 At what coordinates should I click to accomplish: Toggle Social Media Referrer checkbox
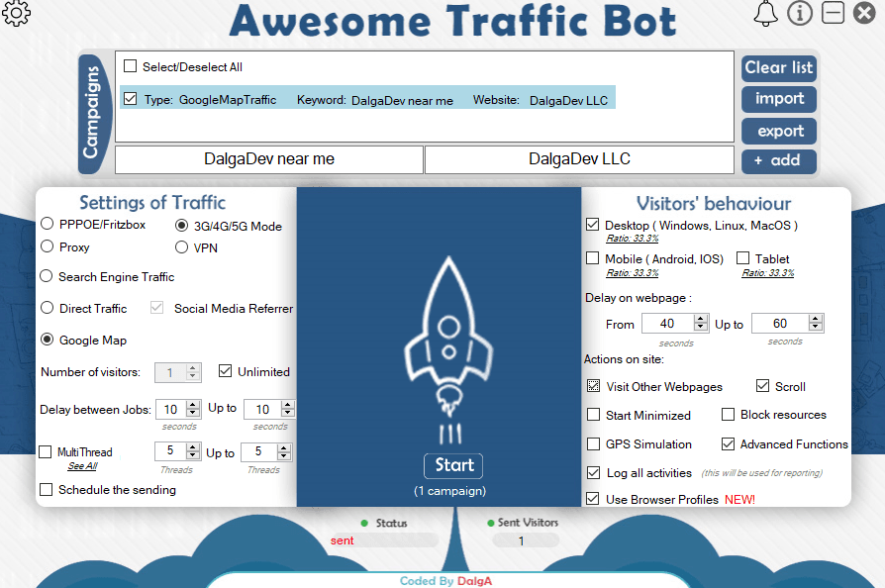pyautogui.click(x=157, y=308)
